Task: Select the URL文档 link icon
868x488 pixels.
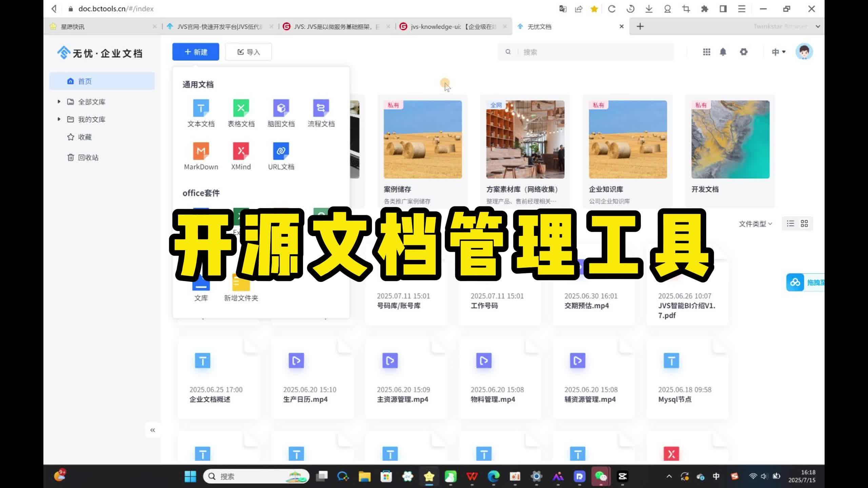Action: [x=281, y=151]
